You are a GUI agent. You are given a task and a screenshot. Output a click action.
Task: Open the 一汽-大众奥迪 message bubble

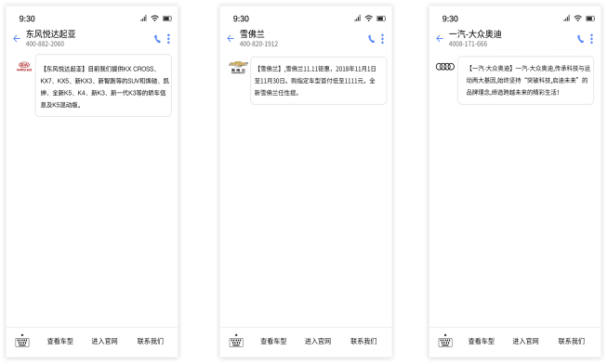tap(525, 80)
